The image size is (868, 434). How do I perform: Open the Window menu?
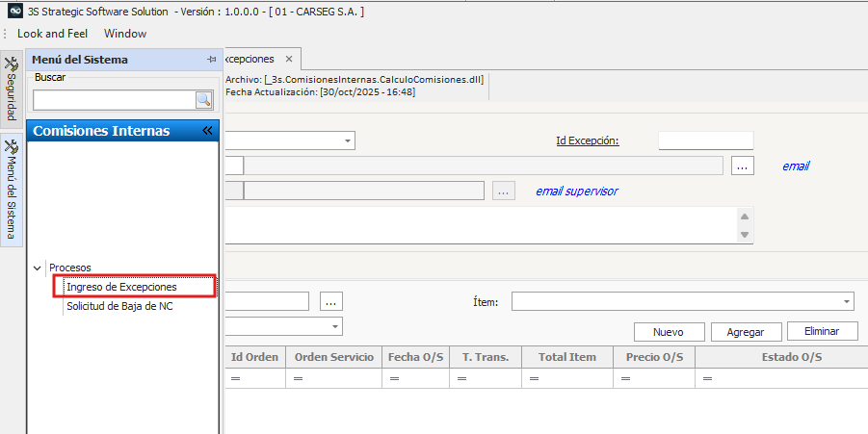125,34
